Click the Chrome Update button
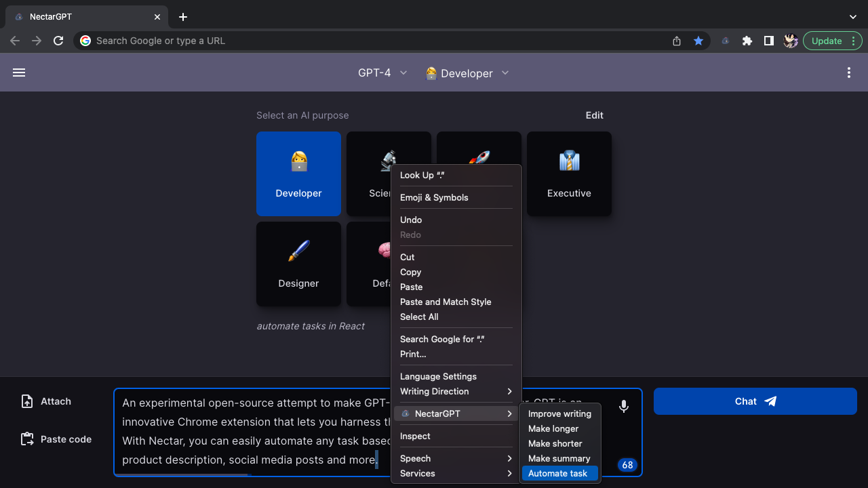This screenshot has height=488, width=868. tap(833, 41)
